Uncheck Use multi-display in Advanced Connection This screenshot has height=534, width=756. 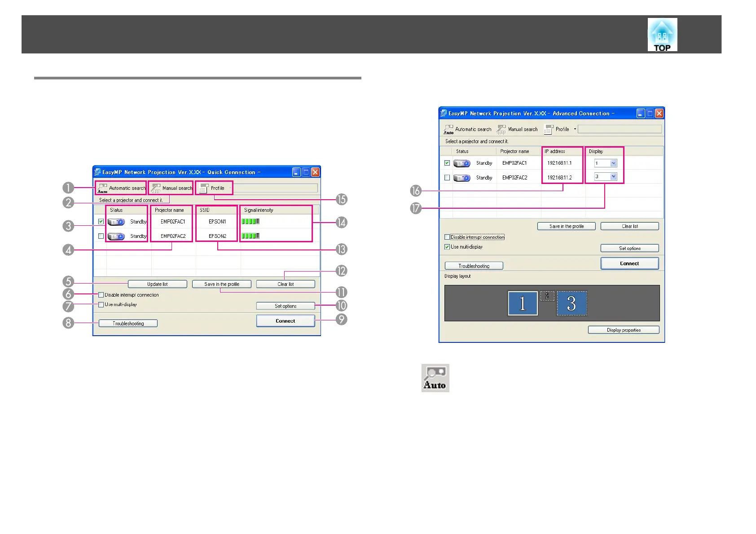(x=447, y=247)
